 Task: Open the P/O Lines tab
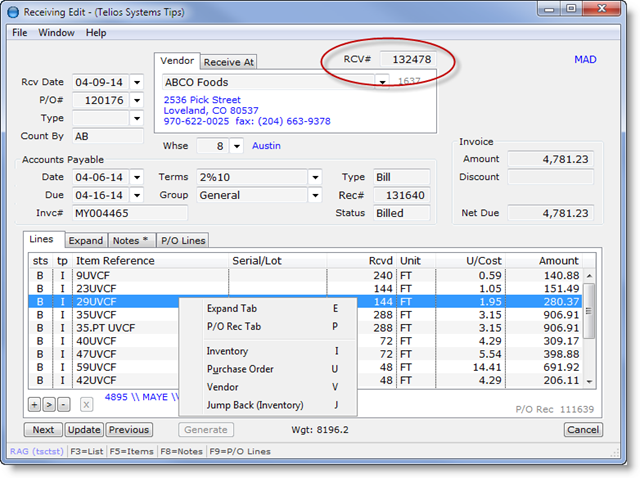click(181, 241)
